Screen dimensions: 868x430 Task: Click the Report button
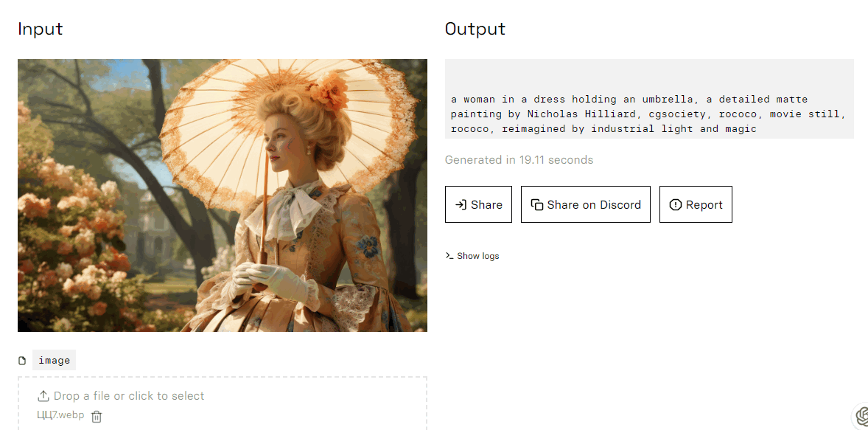696,204
